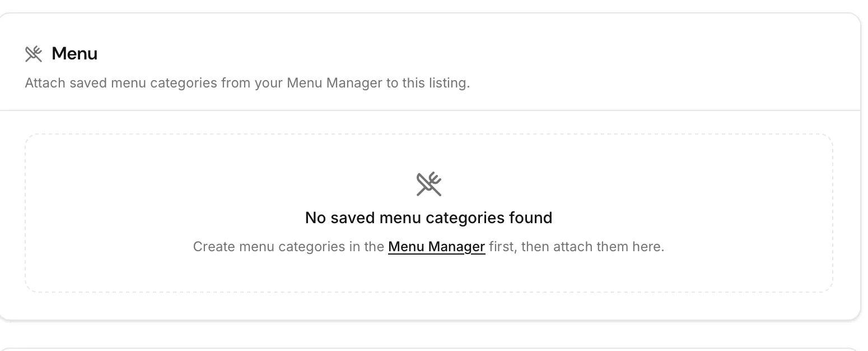868x351 pixels.
Task: Click 'Create menu categories in the' text
Action: point(288,247)
